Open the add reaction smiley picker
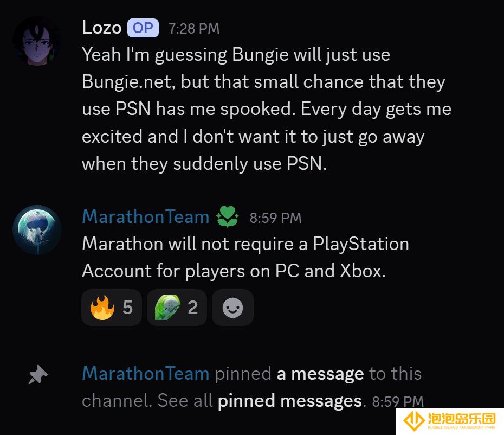This screenshot has width=504, height=435. pos(232,308)
